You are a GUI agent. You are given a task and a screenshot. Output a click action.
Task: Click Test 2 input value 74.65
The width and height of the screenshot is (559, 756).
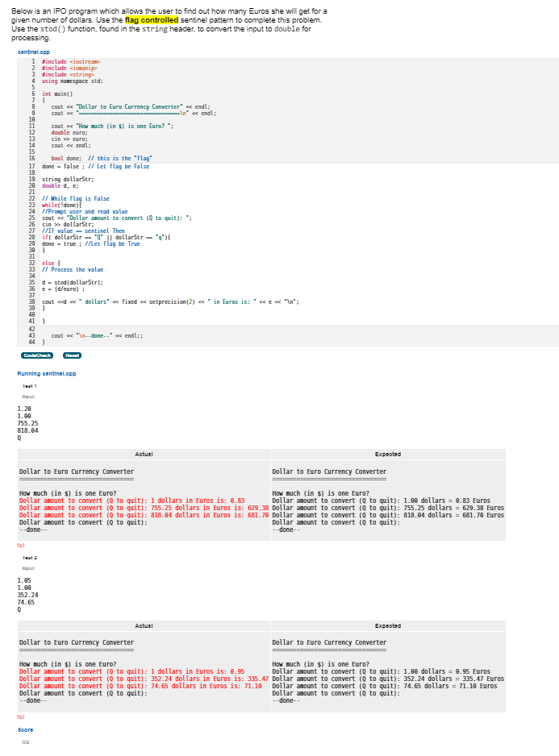pos(26,602)
